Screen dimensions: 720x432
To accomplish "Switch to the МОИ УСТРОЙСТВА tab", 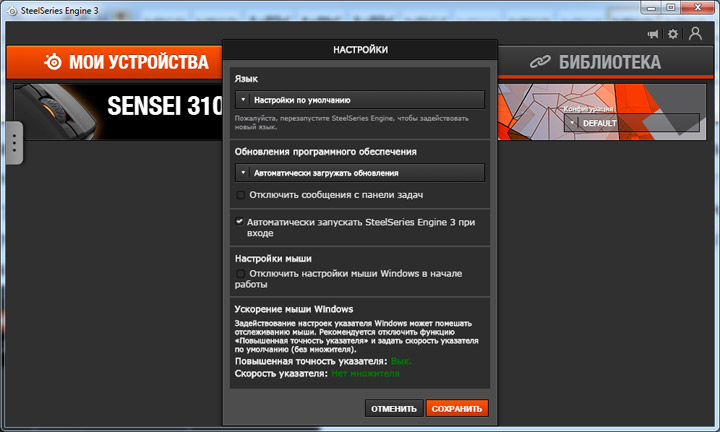I will pos(114,62).
